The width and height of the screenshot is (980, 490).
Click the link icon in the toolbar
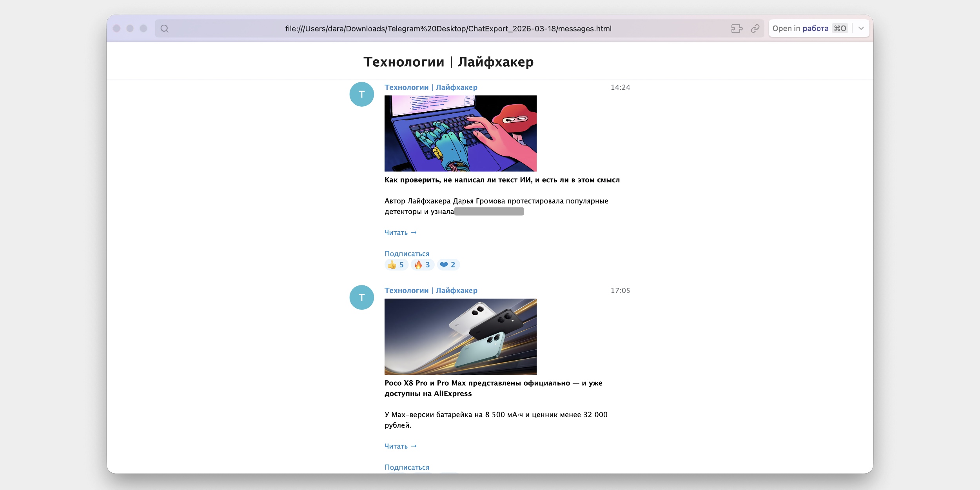755,29
